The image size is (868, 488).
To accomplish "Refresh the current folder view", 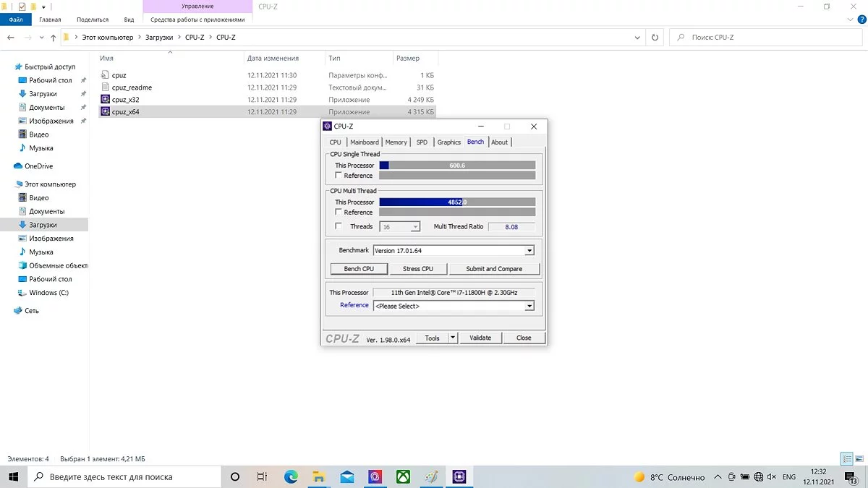I will [x=655, y=37].
